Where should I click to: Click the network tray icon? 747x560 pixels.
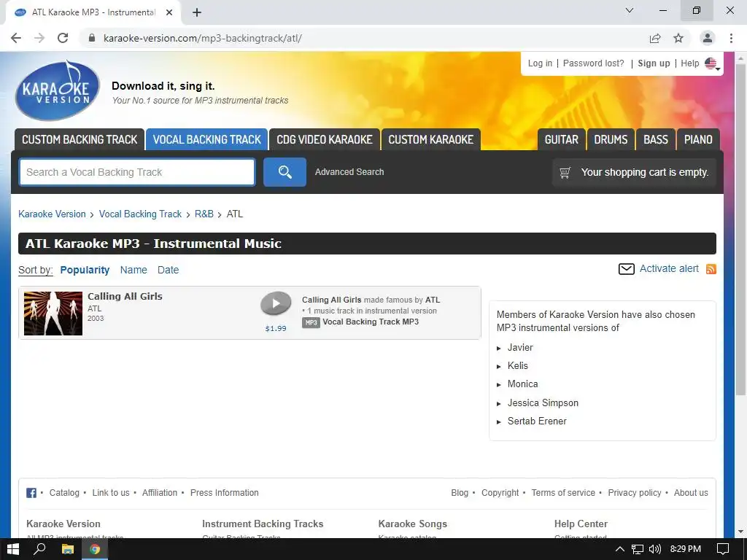click(x=638, y=549)
